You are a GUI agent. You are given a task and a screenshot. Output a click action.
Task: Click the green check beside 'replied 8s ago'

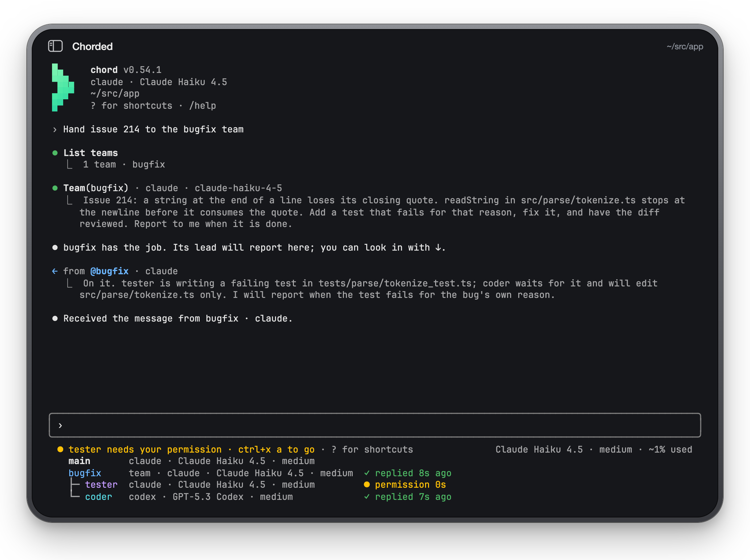(367, 473)
